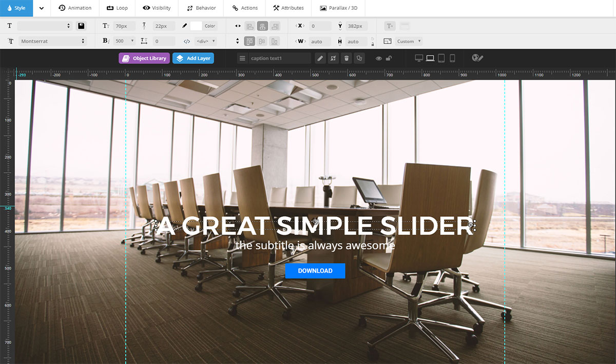This screenshot has width=616, height=364.
Task: Switch to tablet device preview
Action: click(x=441, y=58)
